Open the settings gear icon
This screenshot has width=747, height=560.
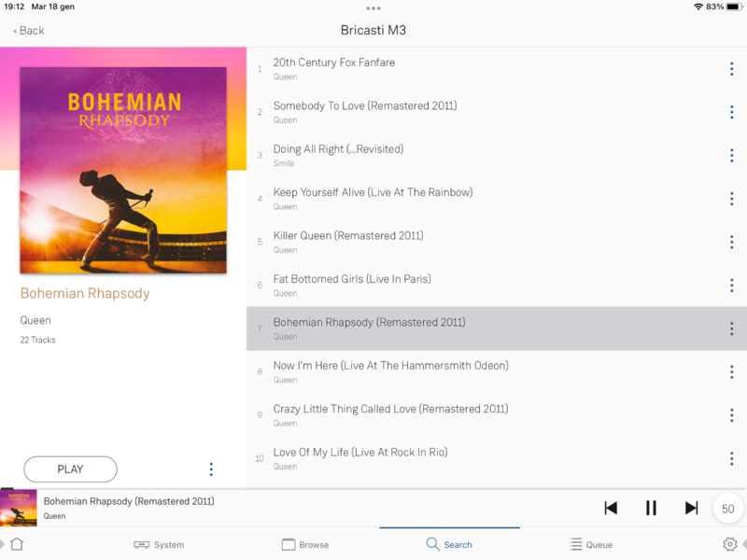730,544
